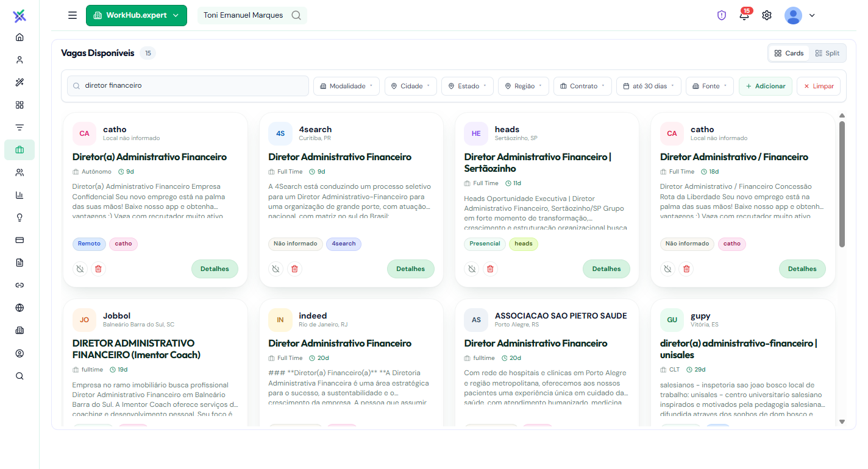Toggle the crossed-out icon on Diretor Administrativo / Financeiro card
The image size is (868, 469).
tap(668, 269)
